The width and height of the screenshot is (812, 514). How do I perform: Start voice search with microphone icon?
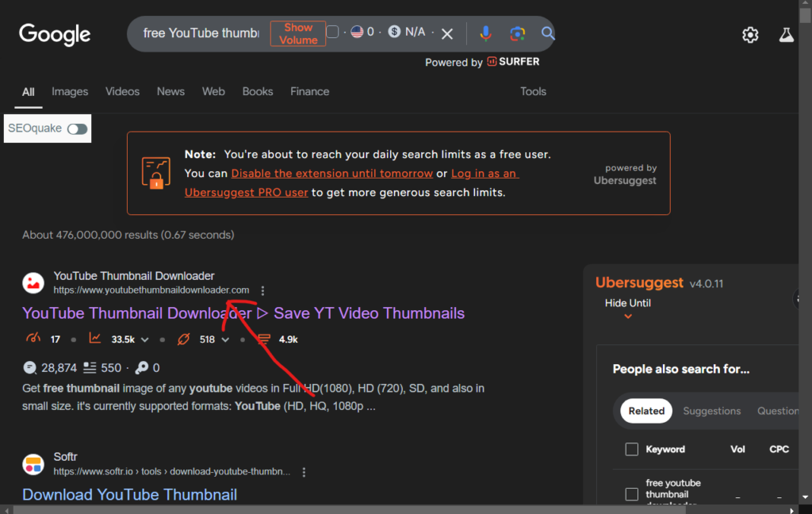tap(485, 33)
